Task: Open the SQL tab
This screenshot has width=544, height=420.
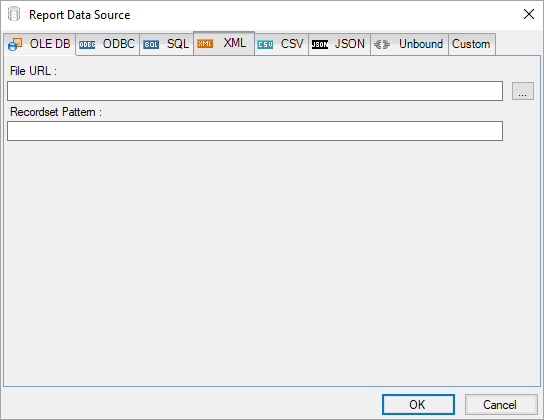Action: pos(167,44)
